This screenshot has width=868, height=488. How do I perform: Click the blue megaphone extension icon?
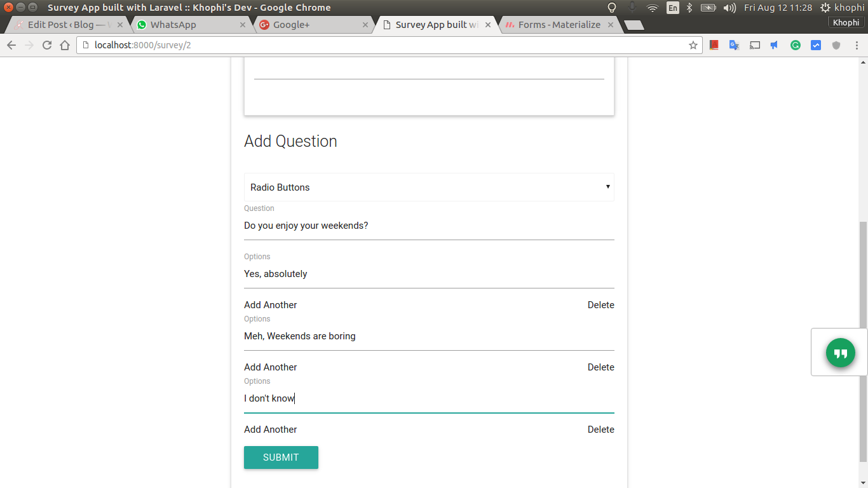click(x=775, y=45)
